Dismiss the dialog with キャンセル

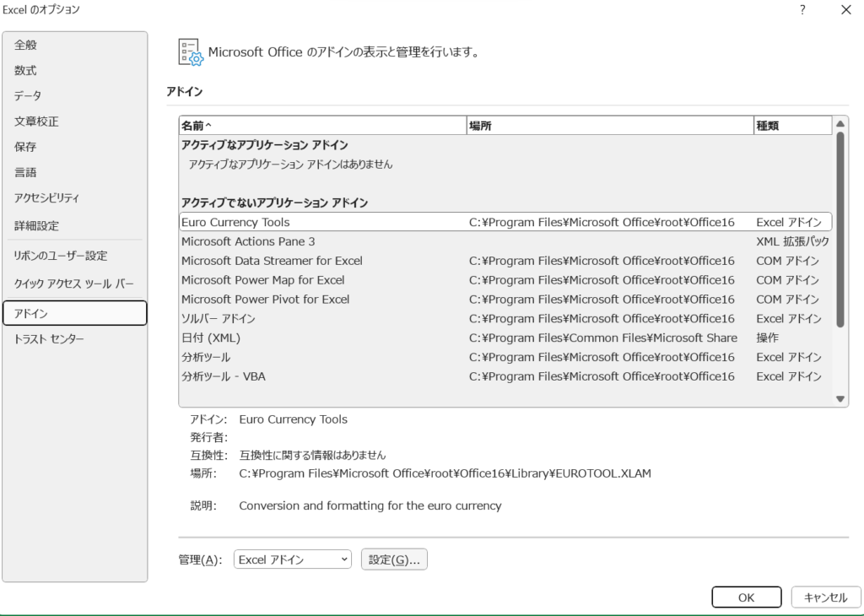pyautogui.click(x=825, y=597)
